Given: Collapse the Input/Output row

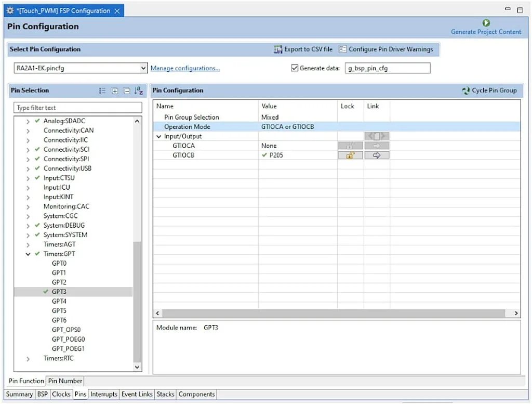Looking at the screenshot, I should [x=158, y=136].
